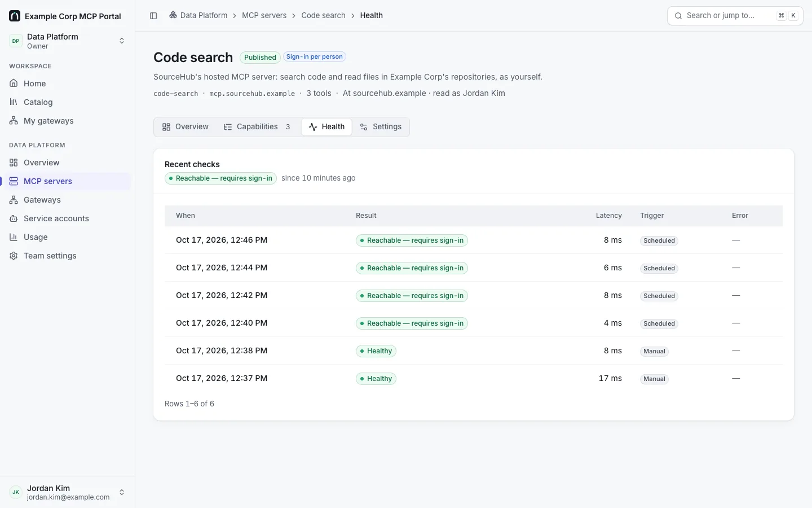Open the Data Platform workspace switcher
812x508 pixels.
pyautogui.click(x=68, y=41)
